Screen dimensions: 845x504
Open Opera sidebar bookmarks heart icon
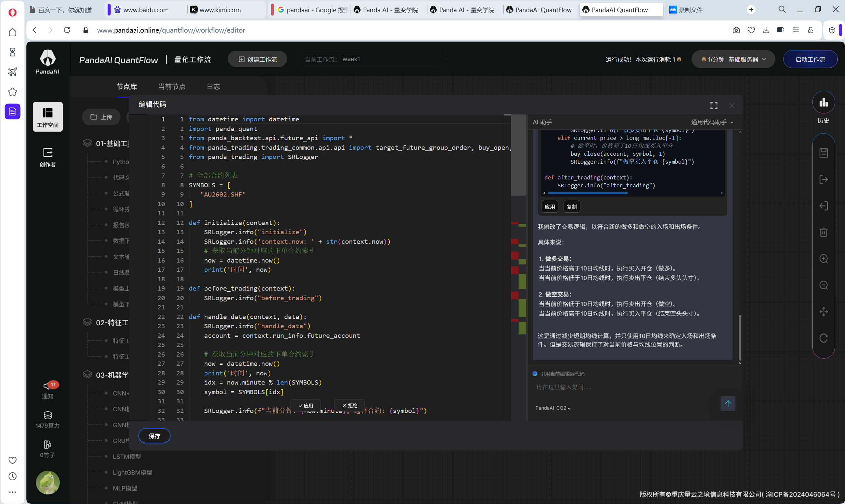13,460
